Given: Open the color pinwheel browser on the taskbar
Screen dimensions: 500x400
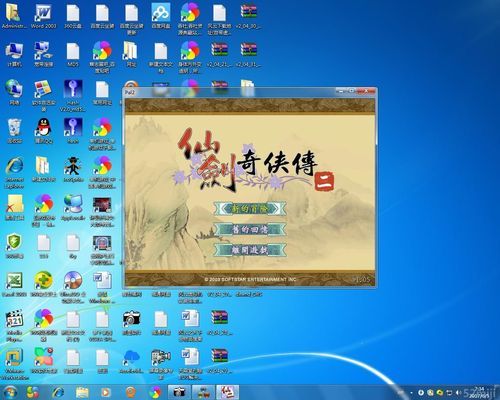Looking at the screenshot, I should pyautogui.click(x=155, y=392).
